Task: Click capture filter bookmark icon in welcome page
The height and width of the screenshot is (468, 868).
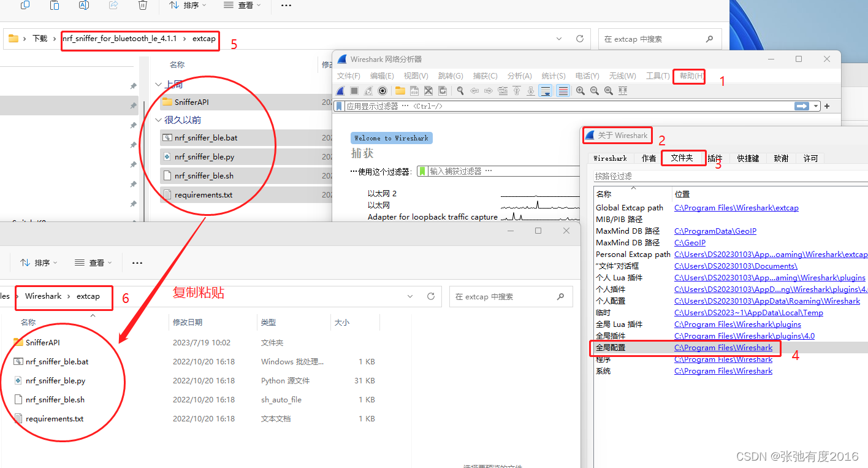Action: pos(422,171)
